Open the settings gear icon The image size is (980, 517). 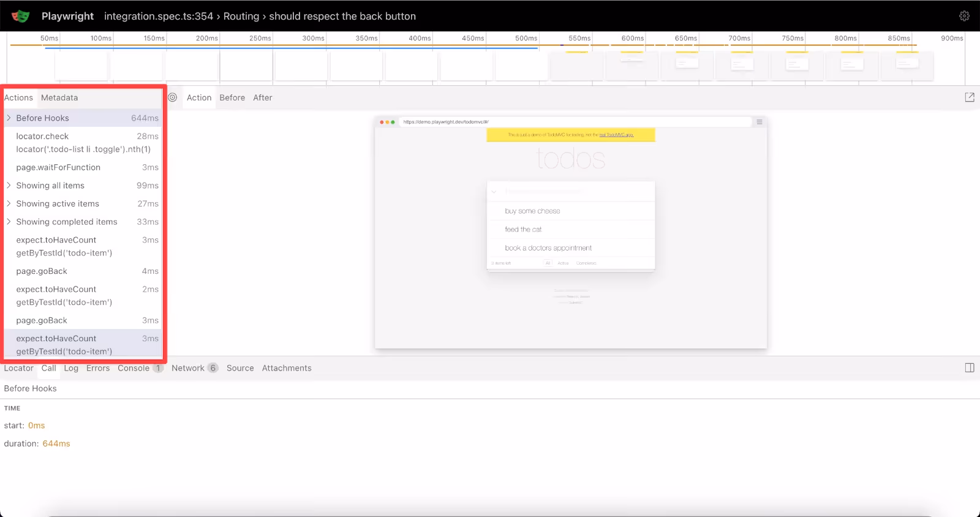tap(964, 16)
